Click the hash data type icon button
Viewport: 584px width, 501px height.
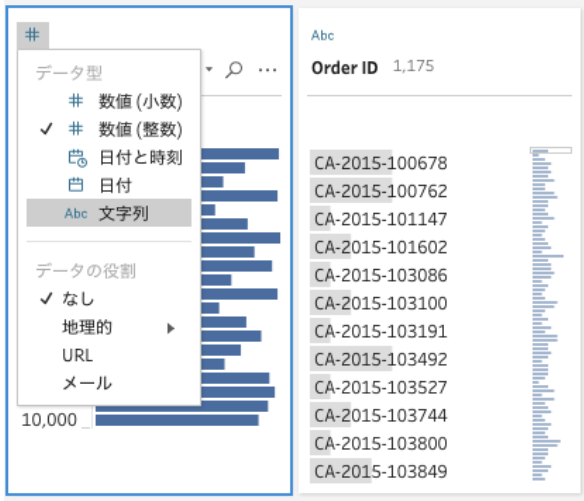click(x=32, y=35)
